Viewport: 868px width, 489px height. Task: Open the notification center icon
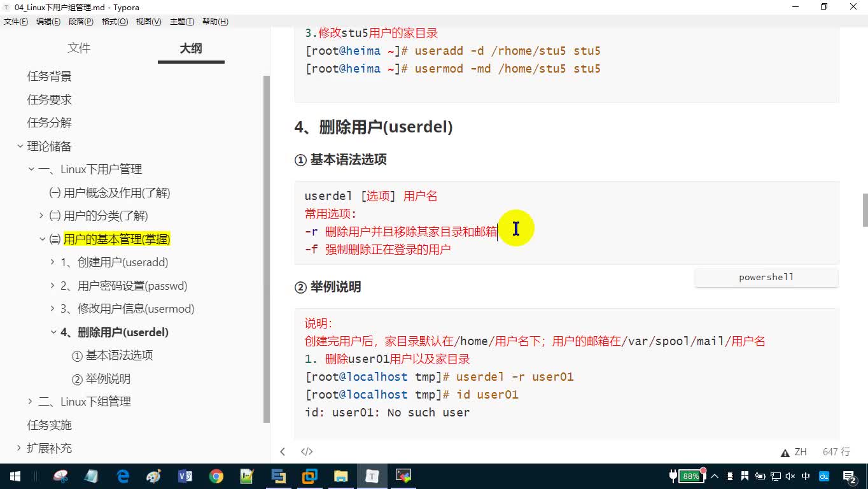coord(849,476)
